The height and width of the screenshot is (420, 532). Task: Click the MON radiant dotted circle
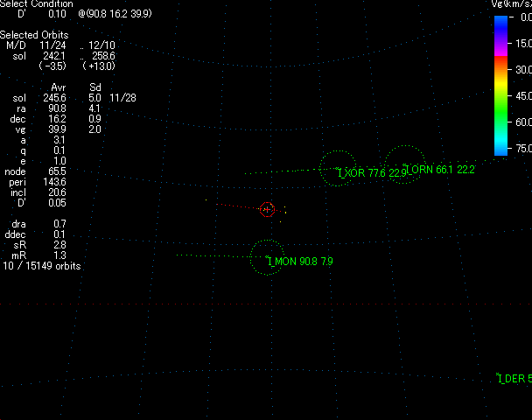[268, 257]
